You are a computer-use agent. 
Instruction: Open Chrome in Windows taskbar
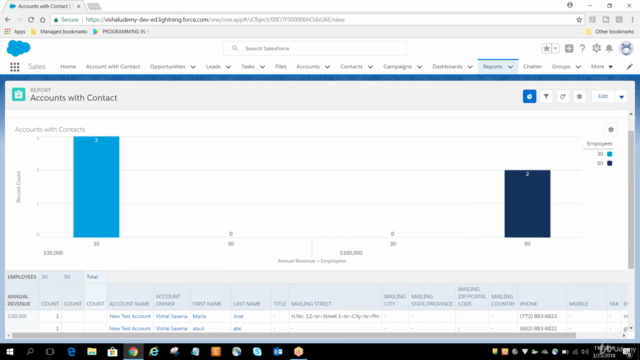(133, 351)
